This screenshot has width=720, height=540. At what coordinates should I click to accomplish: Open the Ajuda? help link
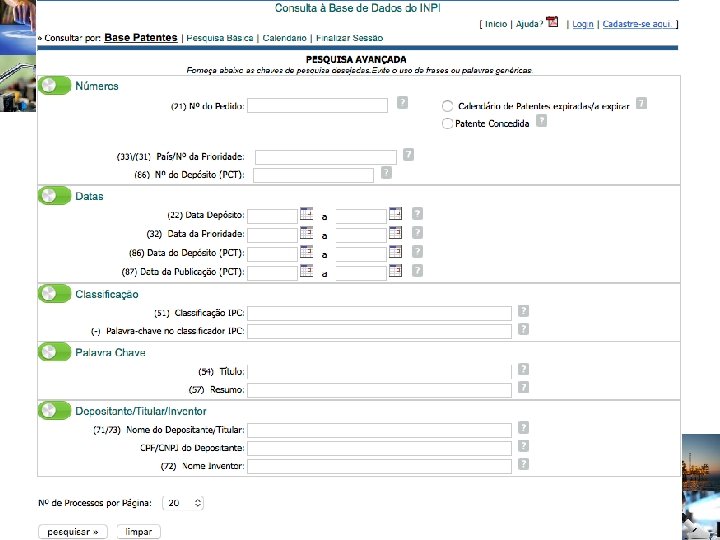[529, 24]
